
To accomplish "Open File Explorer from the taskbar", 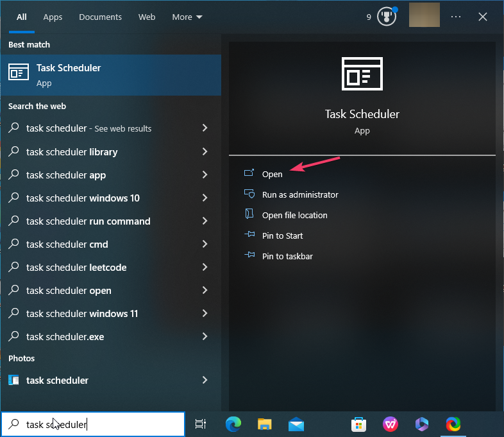I will click(265, 424).
